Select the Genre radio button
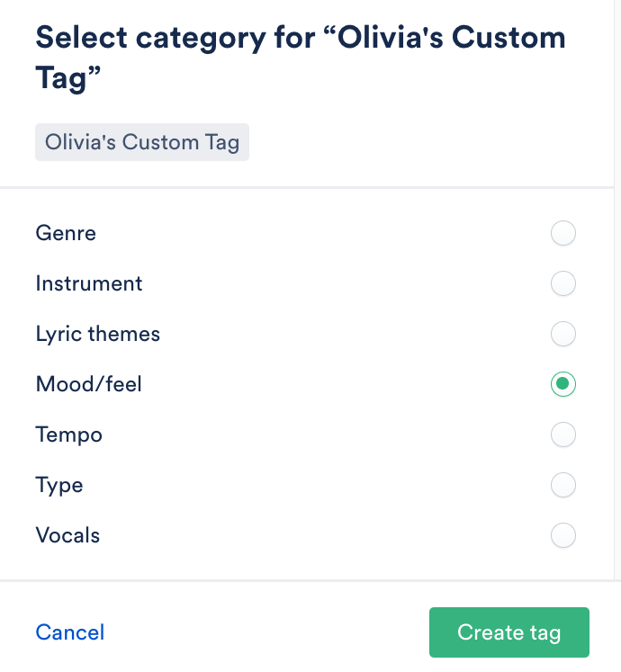The image size is (621, 672). pyautogui.click(x=563, y=234)
